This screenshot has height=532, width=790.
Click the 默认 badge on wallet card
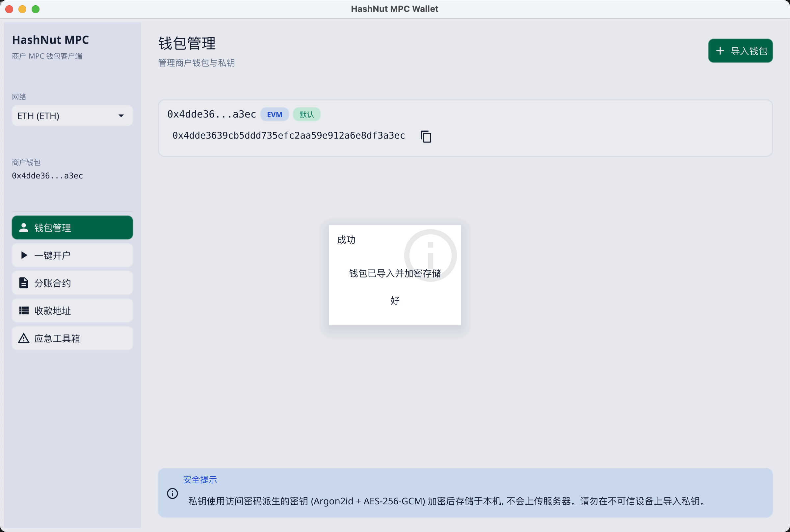[307, 114]
